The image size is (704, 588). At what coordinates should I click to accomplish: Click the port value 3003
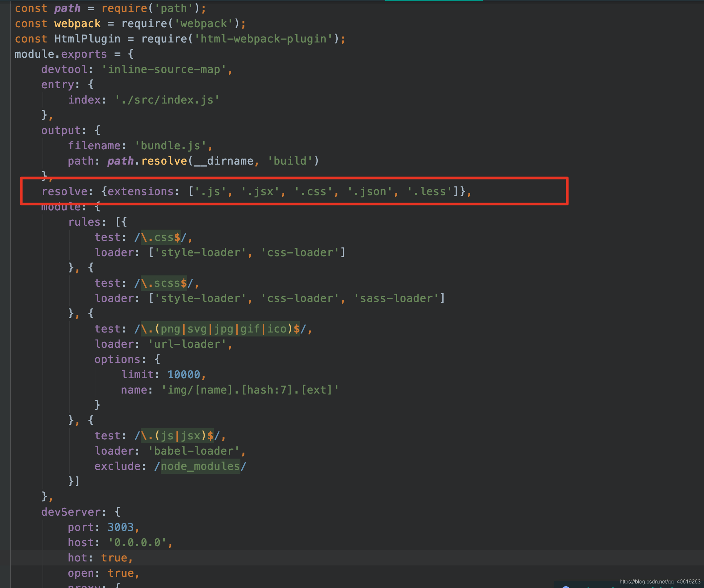(121, 527)
